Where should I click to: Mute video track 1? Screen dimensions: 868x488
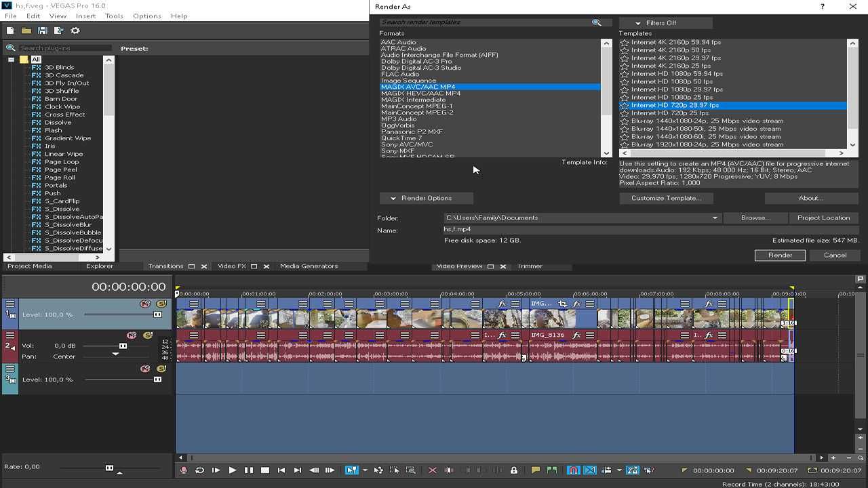[144, 304]
